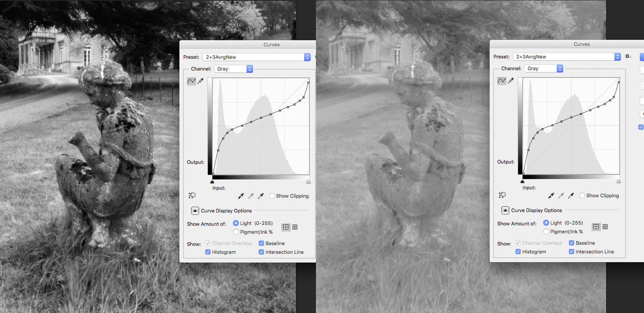This screenshot has width=644, height=313.
Task: Switch to the detailed grid in right dialog
Action: coord(605,227)
